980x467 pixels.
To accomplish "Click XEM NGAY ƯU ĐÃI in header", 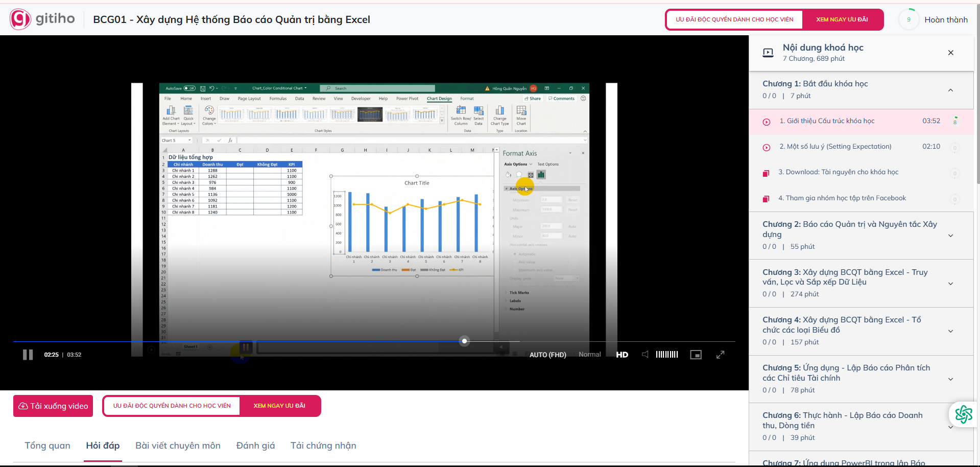I will click(x=842, y=19).
